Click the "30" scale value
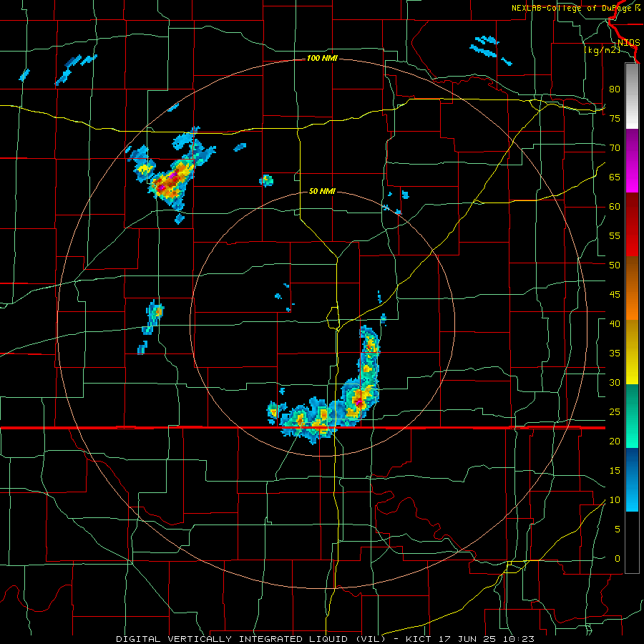This screenshot has width=644, height=644. (615, 383)
